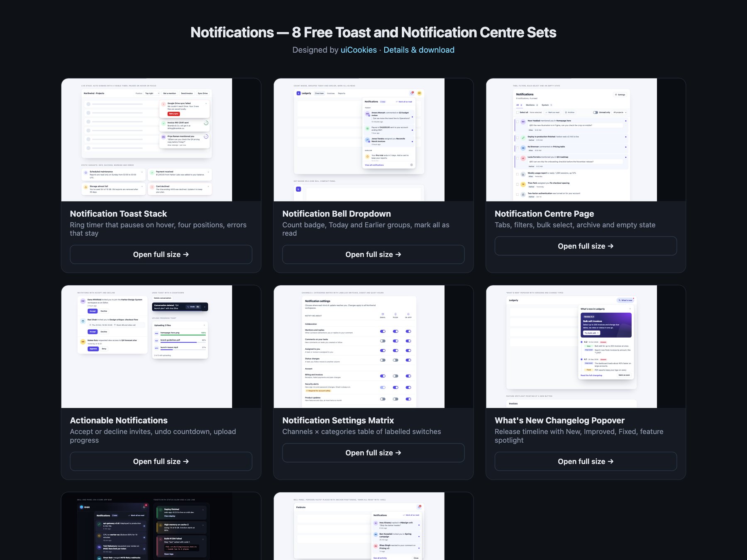Toggle Push switch for Status changes
The width and height of the screenshot is (747, 560).
pos(395,360)
